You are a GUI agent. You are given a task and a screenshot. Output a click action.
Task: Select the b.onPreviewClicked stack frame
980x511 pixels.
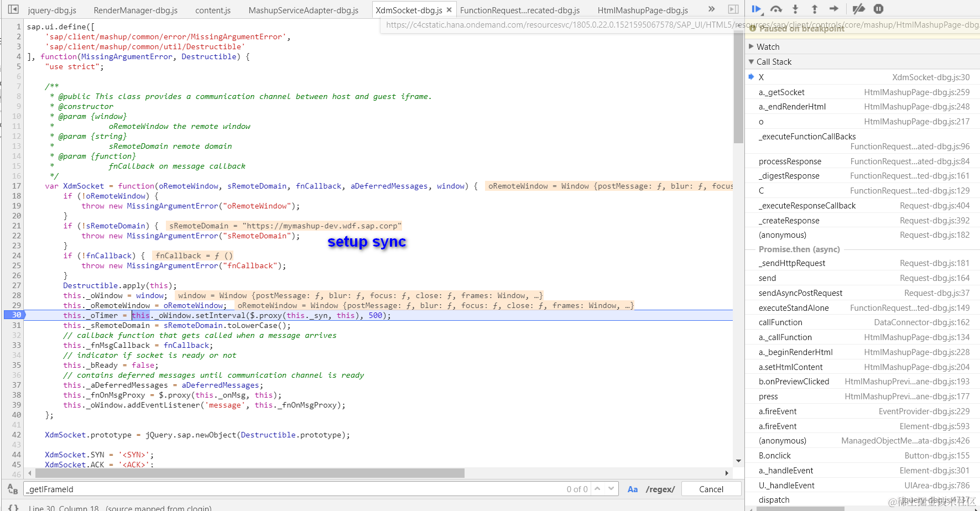pos(863,382)
